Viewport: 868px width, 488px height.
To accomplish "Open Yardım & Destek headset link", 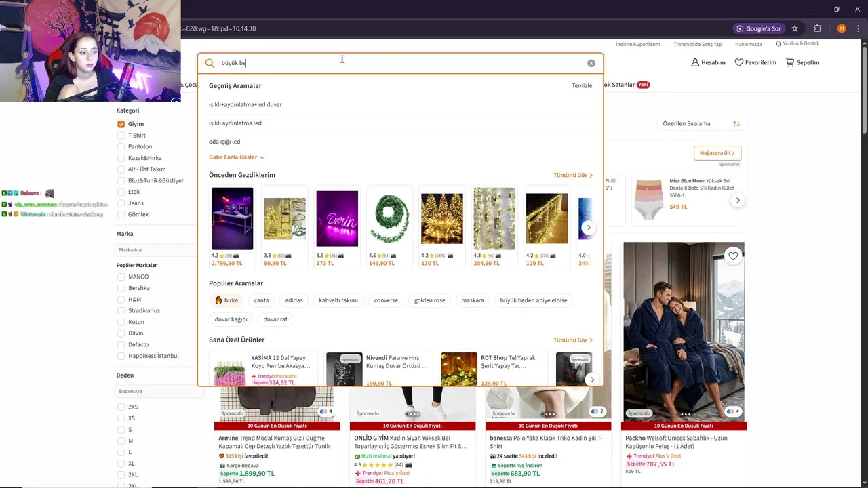I will coord(797,43).
